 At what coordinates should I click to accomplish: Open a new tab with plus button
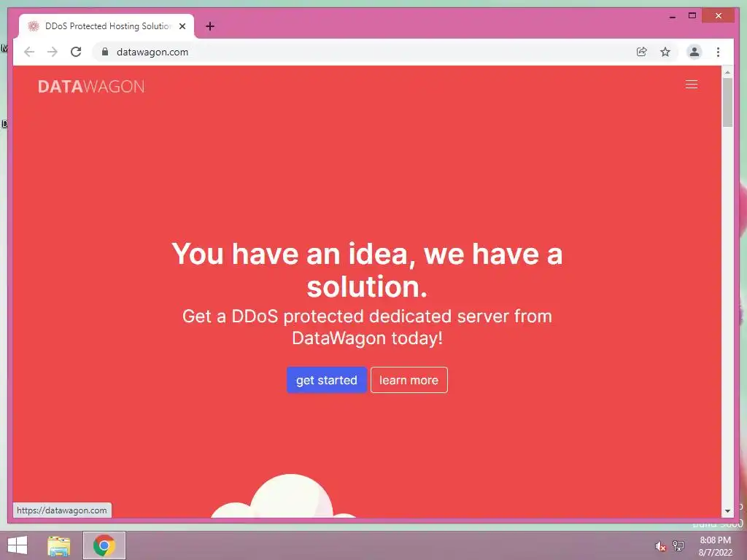(209, 26)
